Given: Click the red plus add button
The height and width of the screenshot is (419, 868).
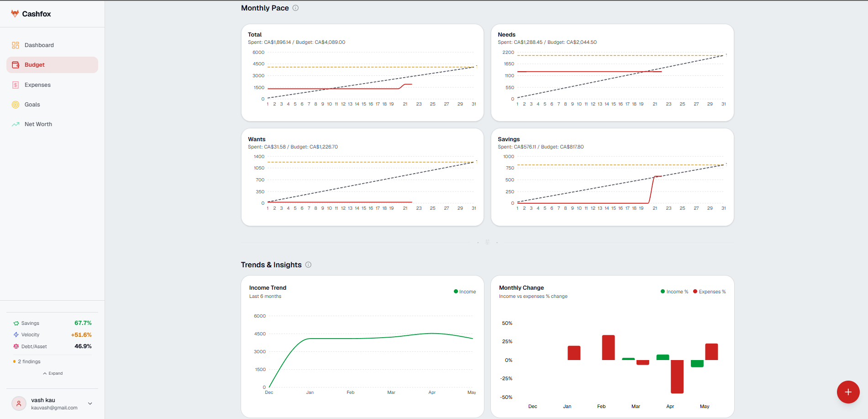Looking at the screenshot, I should [848, 392].
